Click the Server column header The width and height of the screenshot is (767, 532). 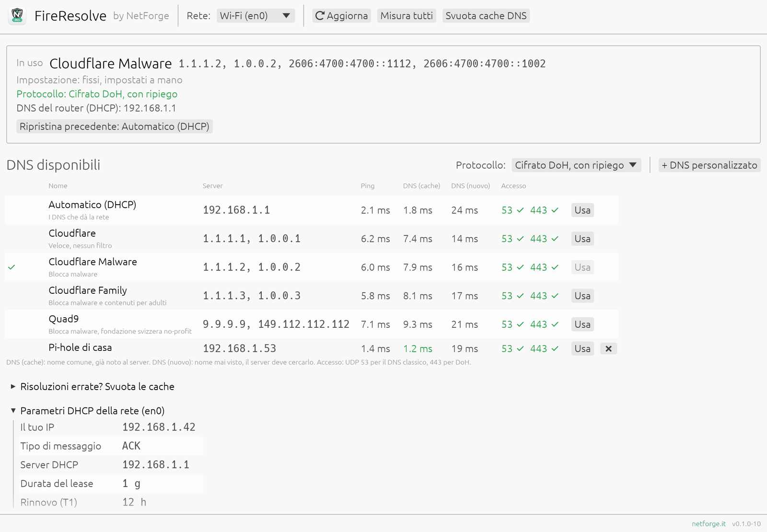click(213, 186)
